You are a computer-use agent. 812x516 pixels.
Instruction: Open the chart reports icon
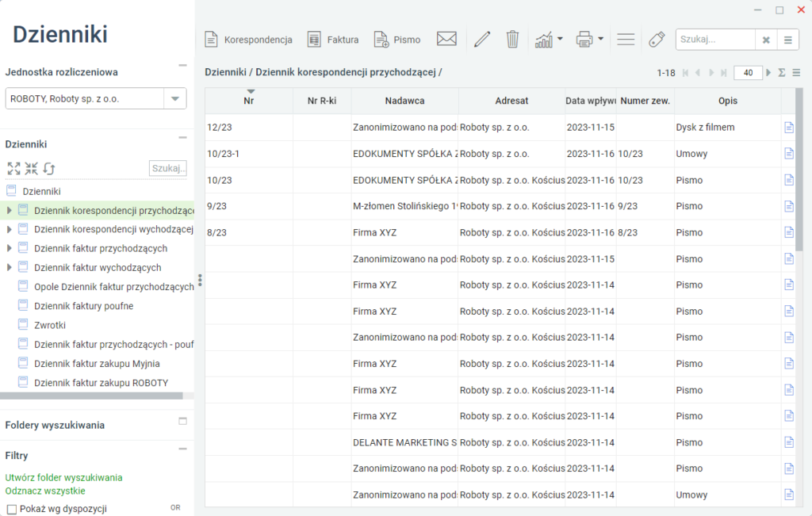(x=544, y=40)
